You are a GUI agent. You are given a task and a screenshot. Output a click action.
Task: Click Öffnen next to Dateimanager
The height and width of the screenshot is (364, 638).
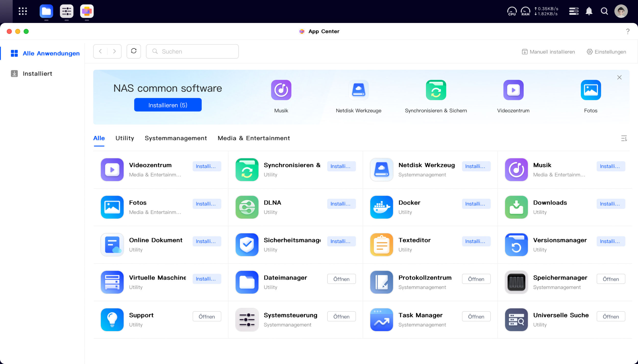(x=341, y=279)
